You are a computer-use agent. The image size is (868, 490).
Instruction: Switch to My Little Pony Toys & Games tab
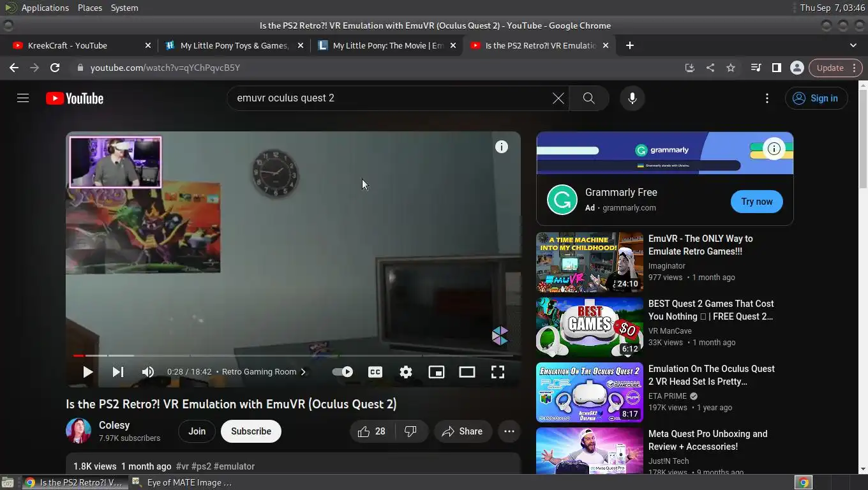click(234, 45)
